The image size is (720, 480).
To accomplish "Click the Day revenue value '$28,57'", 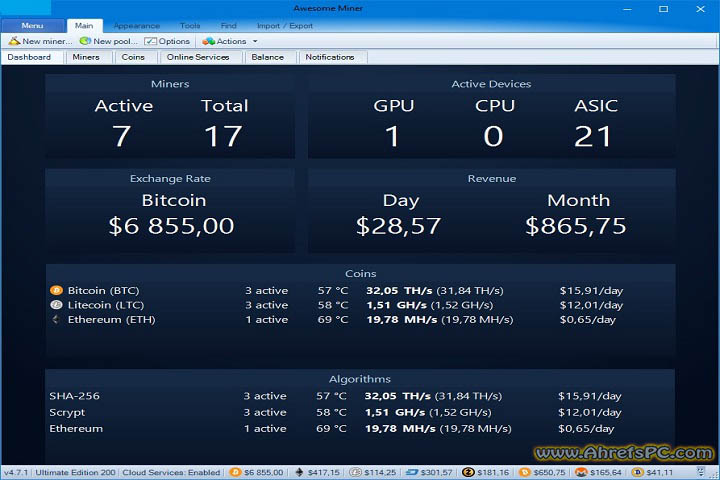I will [399, 226].
